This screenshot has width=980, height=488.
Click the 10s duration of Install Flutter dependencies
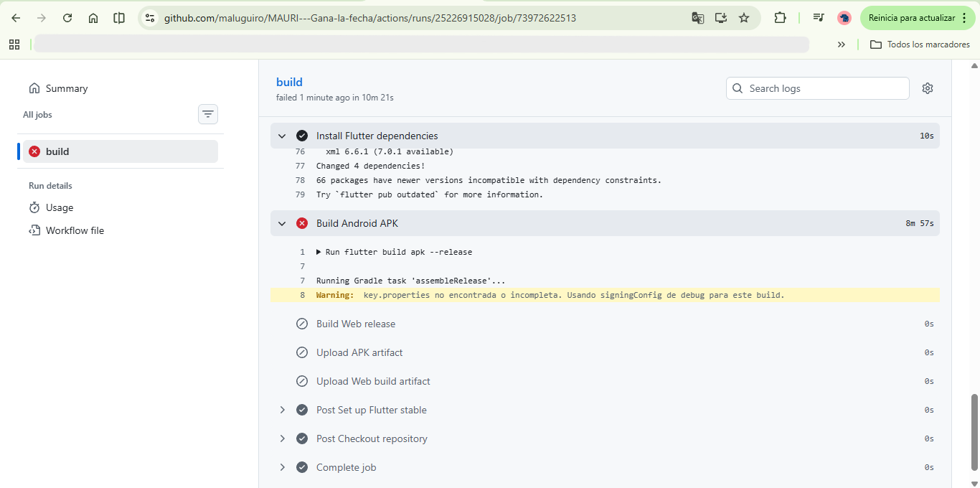coord(927,136)
